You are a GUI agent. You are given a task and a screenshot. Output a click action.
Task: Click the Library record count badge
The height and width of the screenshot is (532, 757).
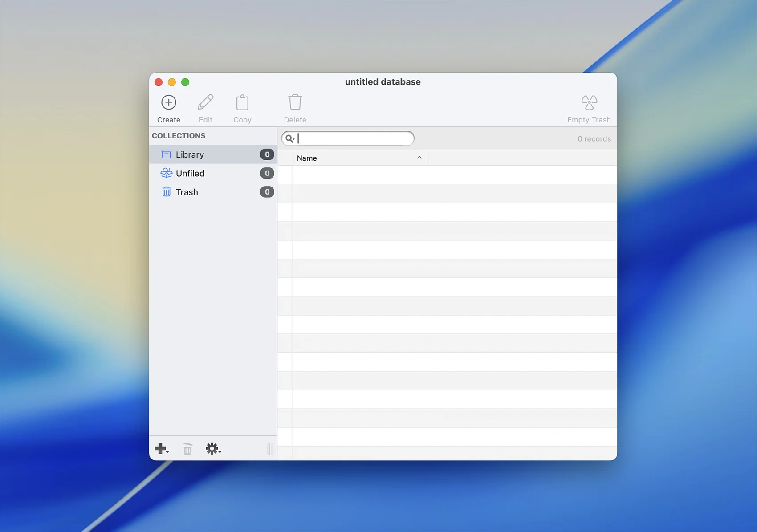point(267,154)
